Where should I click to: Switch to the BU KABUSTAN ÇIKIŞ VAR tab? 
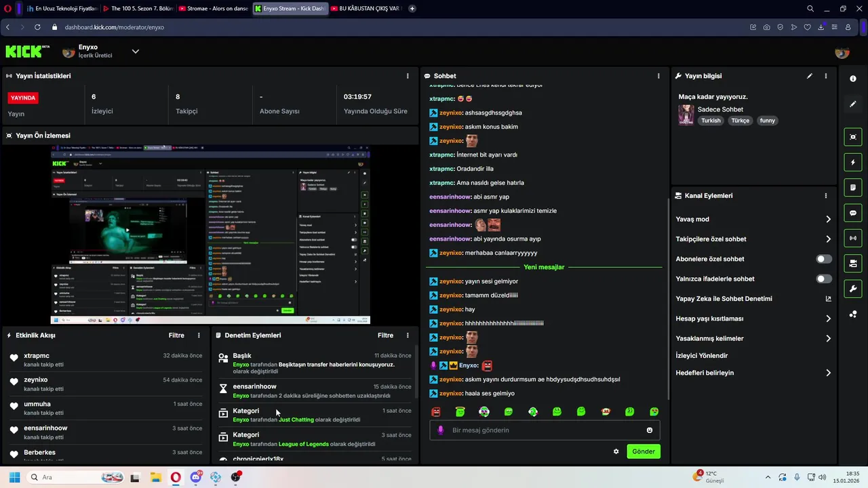pos(366,9)
